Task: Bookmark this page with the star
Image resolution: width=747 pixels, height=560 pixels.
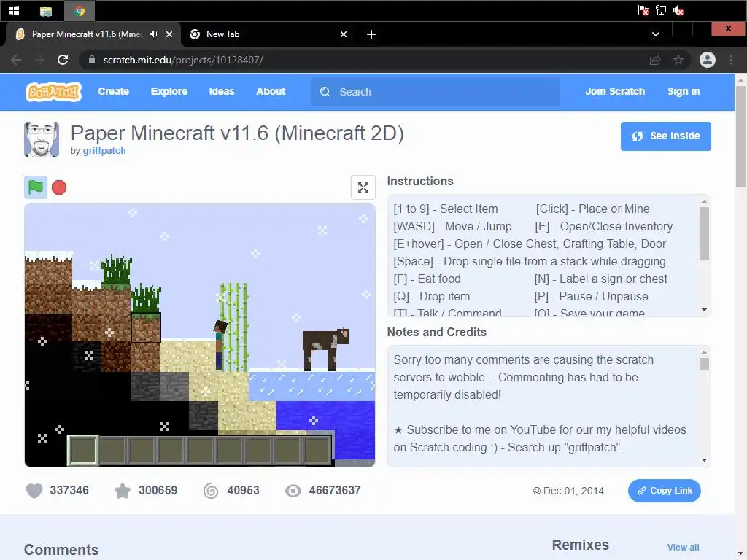Action: click(x=678, y=60)
